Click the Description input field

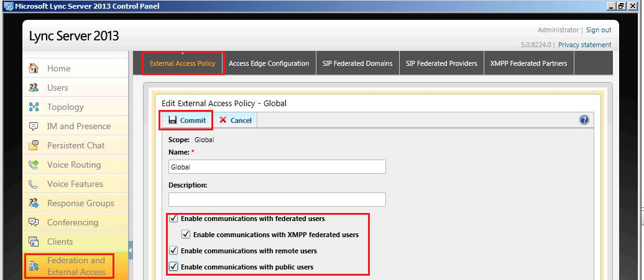277,200
